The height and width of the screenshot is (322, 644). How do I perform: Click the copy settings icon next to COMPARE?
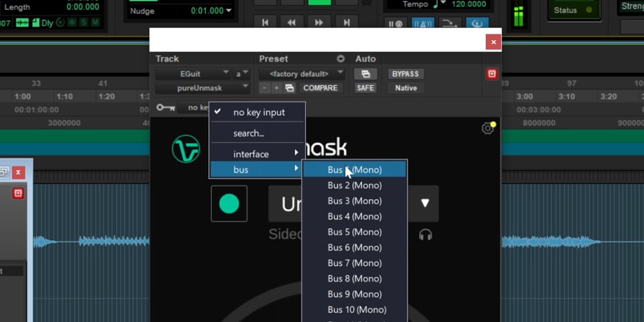pyautogui.click(x=290, y=88)
